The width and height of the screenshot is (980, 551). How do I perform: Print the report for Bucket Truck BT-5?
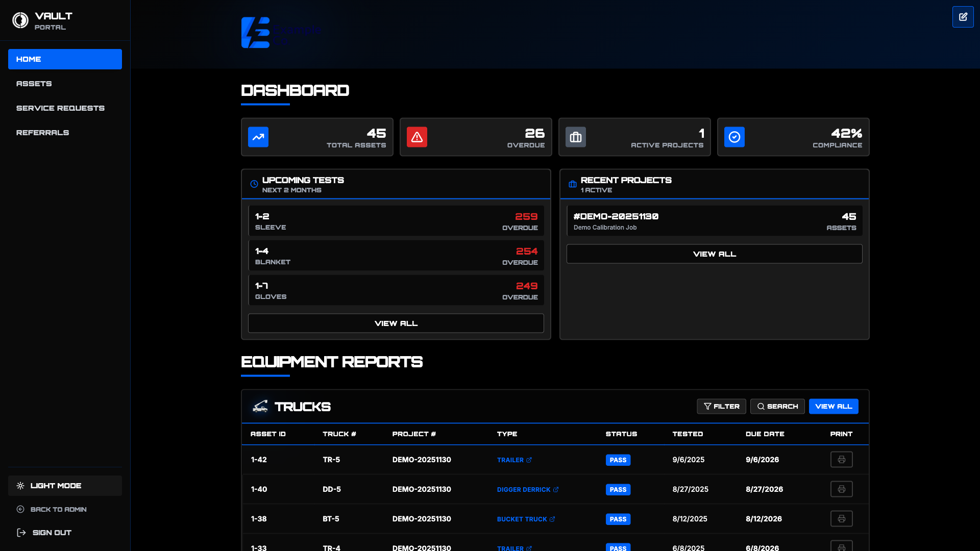tap(842, 518)
